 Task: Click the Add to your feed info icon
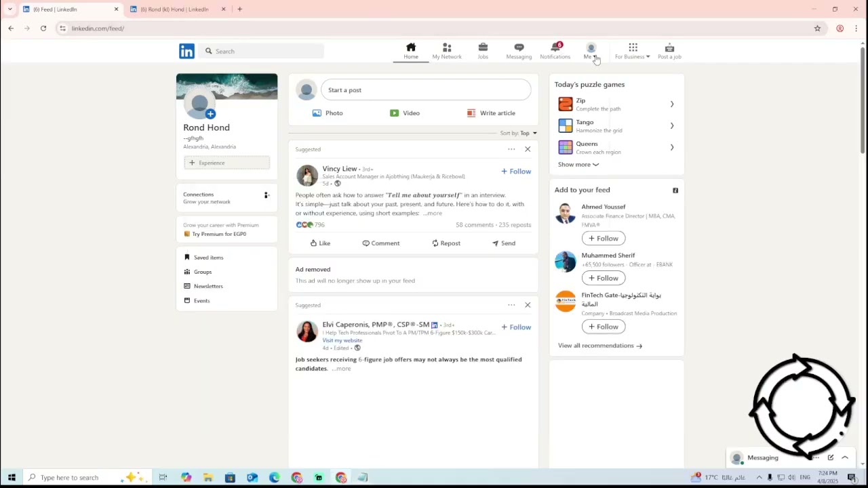tap(675, 190)
